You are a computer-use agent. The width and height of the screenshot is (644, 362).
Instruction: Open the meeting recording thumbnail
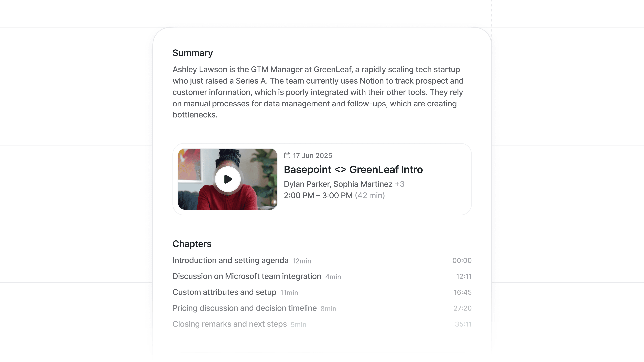pos(228,179)
